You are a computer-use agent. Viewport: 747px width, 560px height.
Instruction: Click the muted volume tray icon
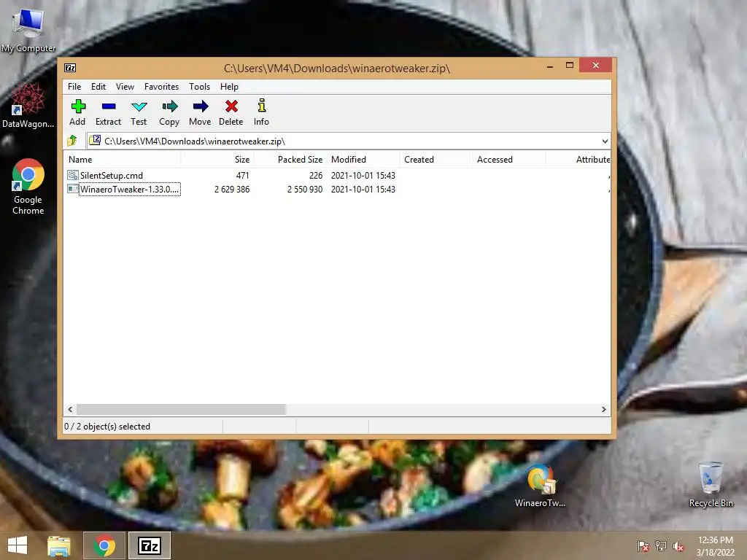pyautogui.click(x=678, y=546)
